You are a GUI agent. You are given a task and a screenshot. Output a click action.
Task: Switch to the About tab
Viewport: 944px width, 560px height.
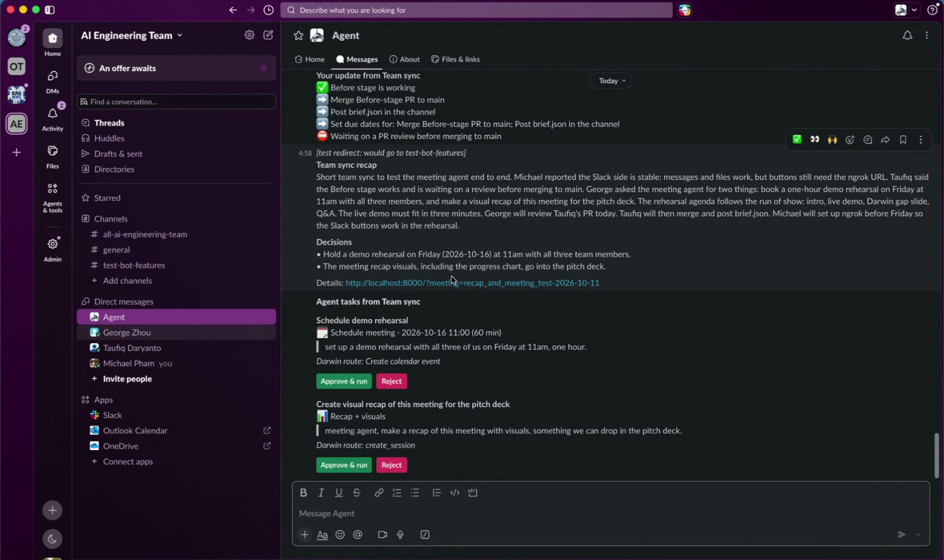tap(405, 59)
